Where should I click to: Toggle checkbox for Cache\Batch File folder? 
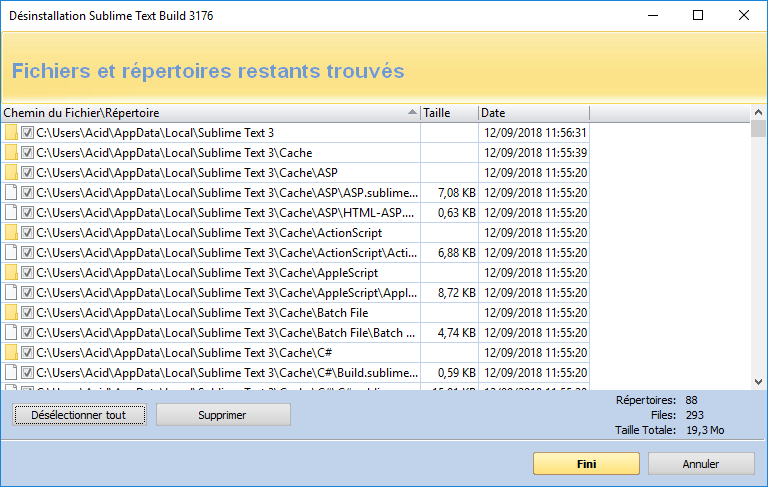click(27, 313)
